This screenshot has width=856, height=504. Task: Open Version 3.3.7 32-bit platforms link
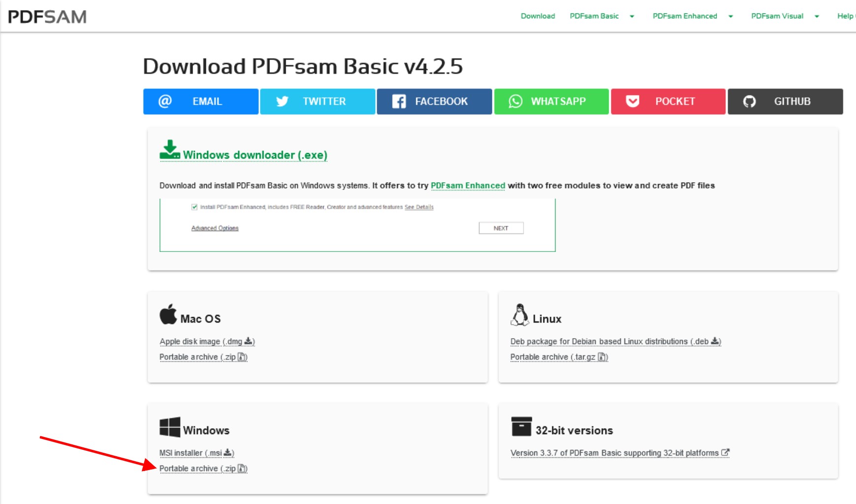[620, 453]
